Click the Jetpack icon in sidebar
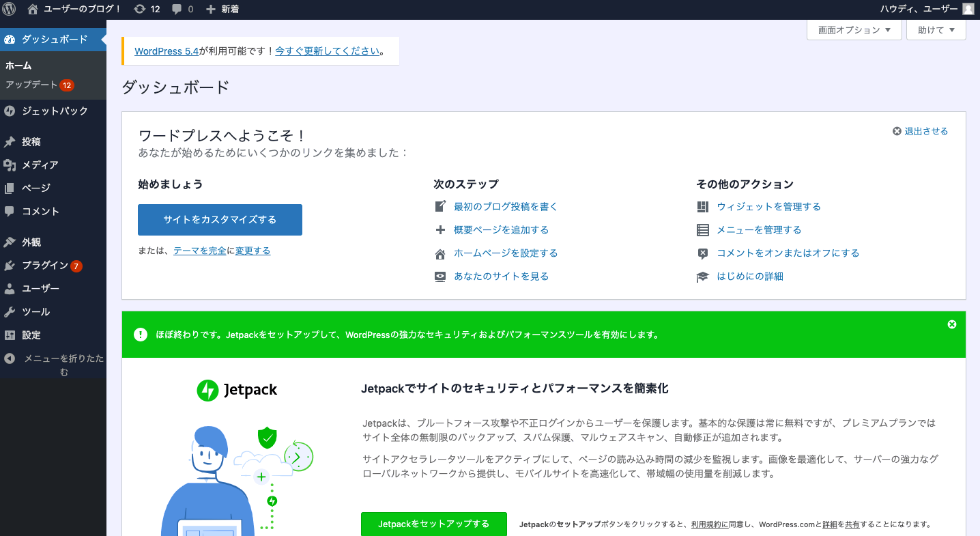Viewport: 980px width, 536px height. [x=10, y=111]
